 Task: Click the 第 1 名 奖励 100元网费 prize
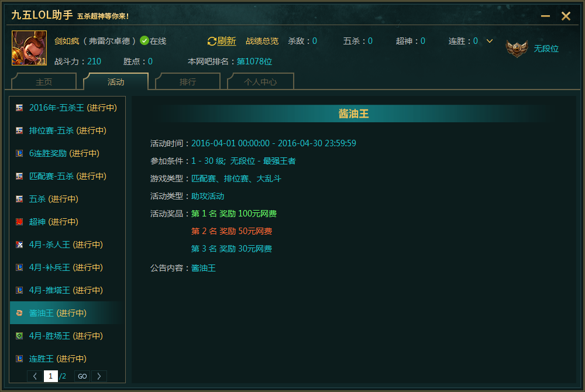pyautogui.click(x=234, y=214)
